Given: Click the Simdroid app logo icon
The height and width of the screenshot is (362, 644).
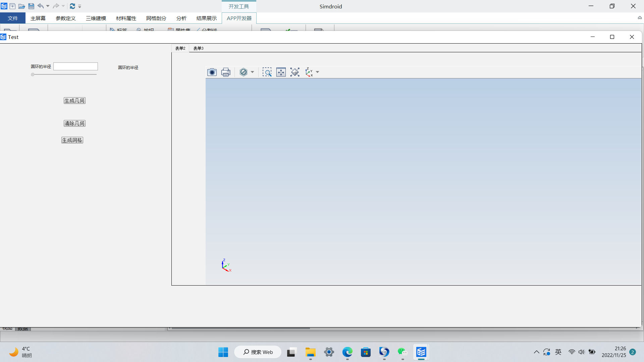Looking at the screenshot, I should coord(4,6).
